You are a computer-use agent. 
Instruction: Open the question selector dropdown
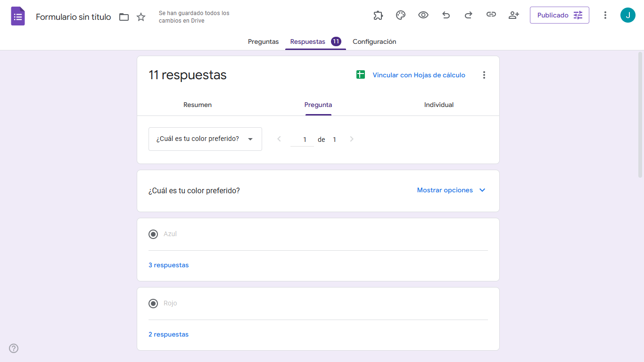pyautogui.click(x=205, y=139)
